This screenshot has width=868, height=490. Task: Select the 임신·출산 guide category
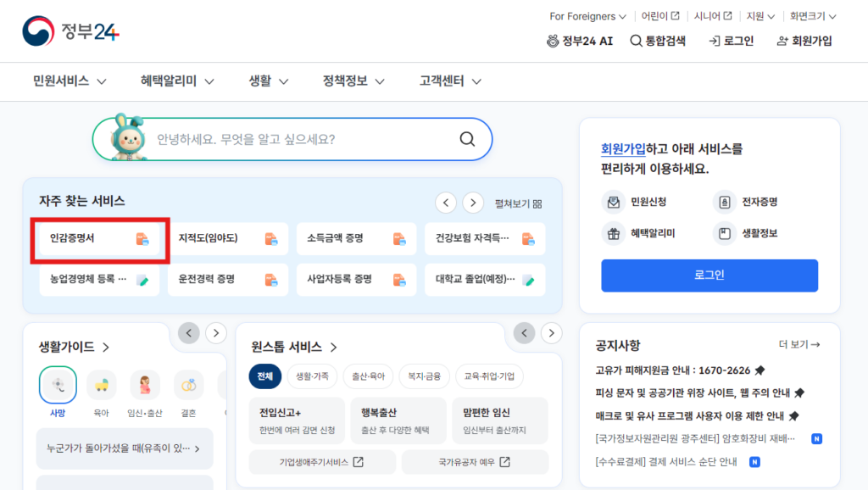(x=144, y=392)
